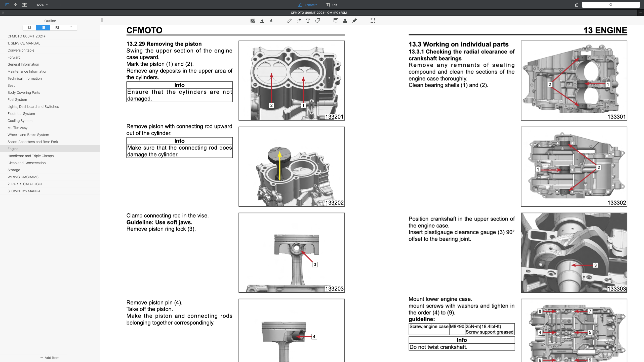Open the page thumbnails grid view

(x=16, y=5)
